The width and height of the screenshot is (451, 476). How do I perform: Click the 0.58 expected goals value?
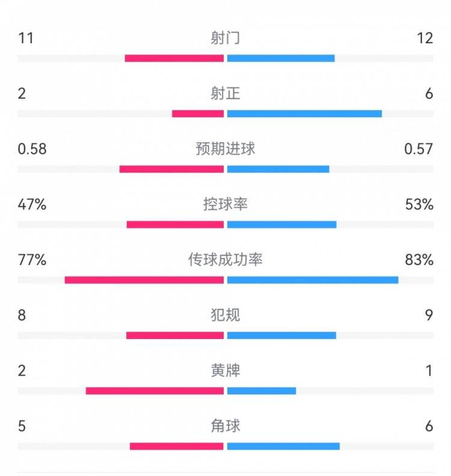coord(32,149)
